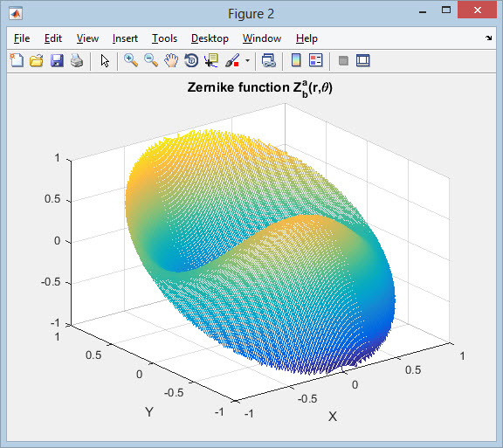
Task: Activate the Zoom Out magnifier tool
Action: pyautogui.click(x=151, y=60)
